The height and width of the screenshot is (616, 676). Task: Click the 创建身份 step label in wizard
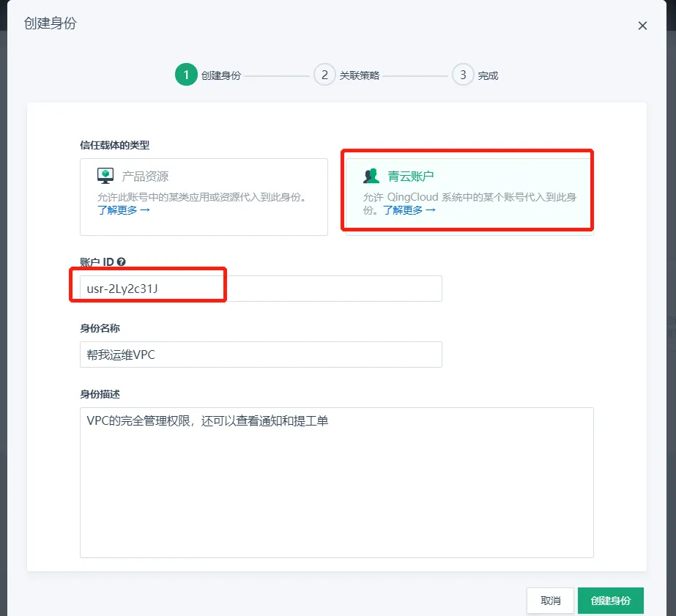(x=220, y=75)
